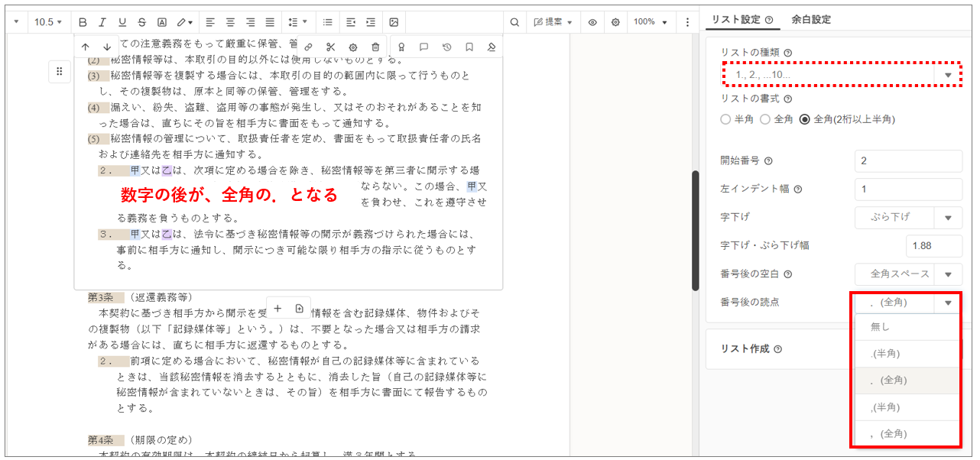Open search with the magnifier icon
Viewport: 980px width, 460px height.
[x=514, y=22]
